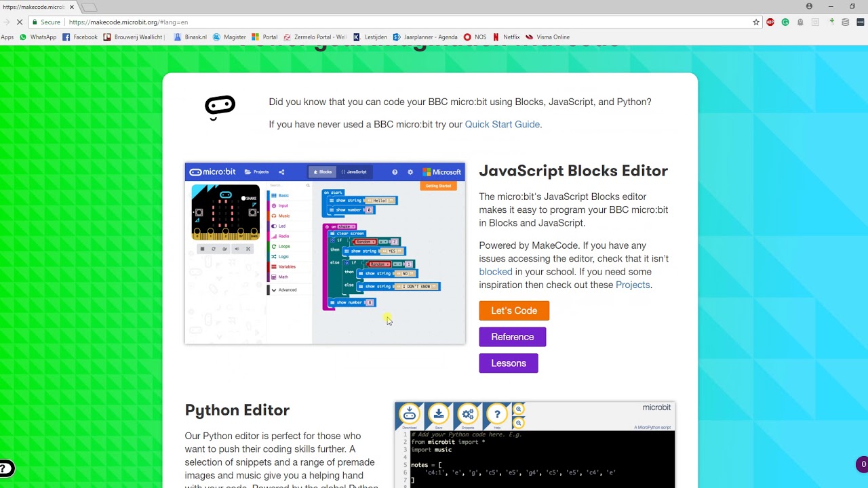Open the Snippets gears icon
Viewport: 868px width, 488px height.
pos(468,414)
